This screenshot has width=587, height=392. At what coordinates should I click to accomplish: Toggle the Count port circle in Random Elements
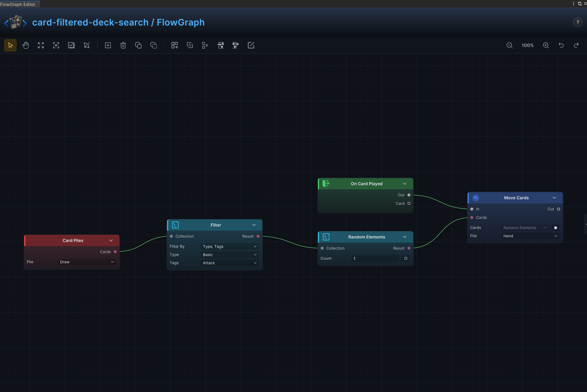click(x=405, y=259)
